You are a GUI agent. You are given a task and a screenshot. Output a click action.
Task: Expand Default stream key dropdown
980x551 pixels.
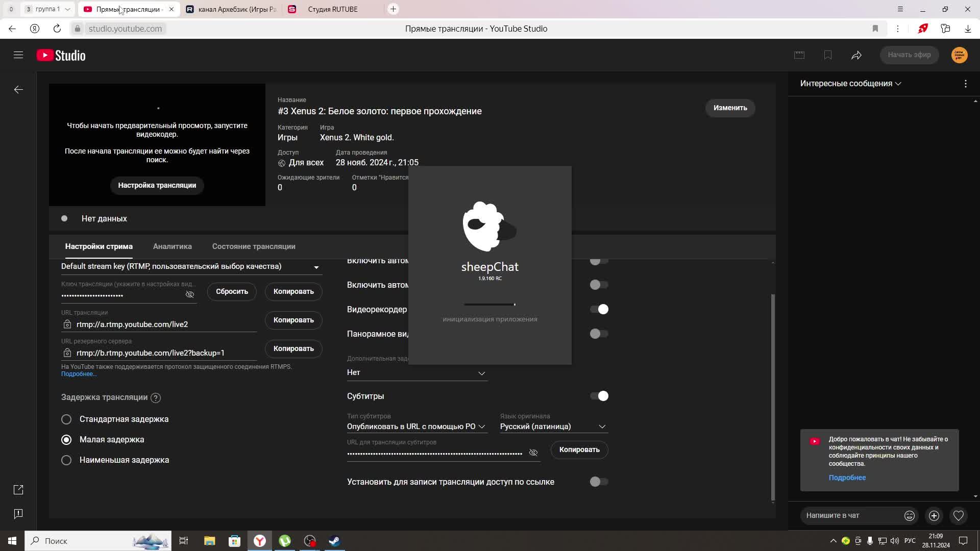[x=316, y=267]
